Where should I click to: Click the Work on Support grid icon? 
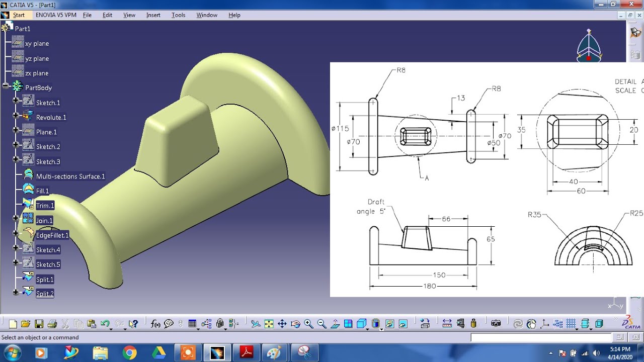pos(571,323)
